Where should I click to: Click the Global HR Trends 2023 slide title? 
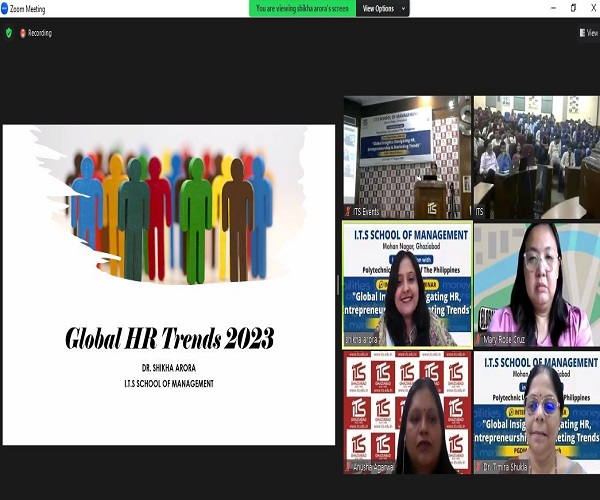[170, 338]
